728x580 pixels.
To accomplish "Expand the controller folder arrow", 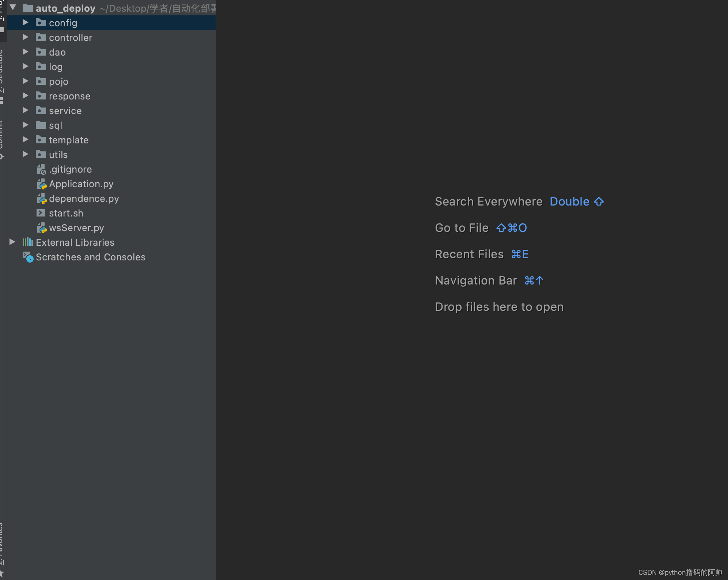I will (25, 37).
